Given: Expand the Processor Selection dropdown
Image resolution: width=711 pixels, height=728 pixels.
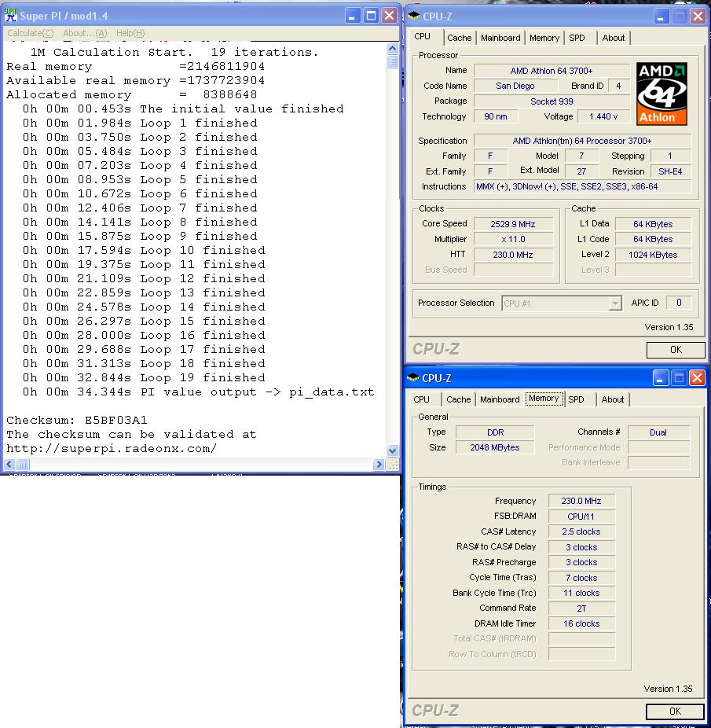Looking at the screenshot, I should click(x=615, y=303).
